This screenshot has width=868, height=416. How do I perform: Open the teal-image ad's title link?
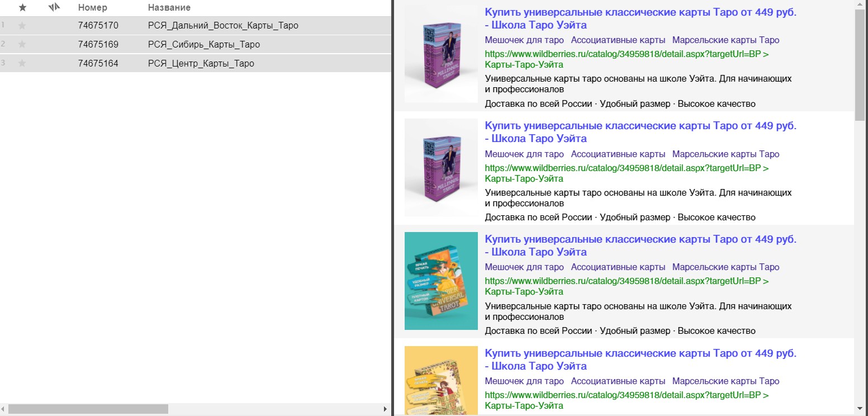click(641, 245)
